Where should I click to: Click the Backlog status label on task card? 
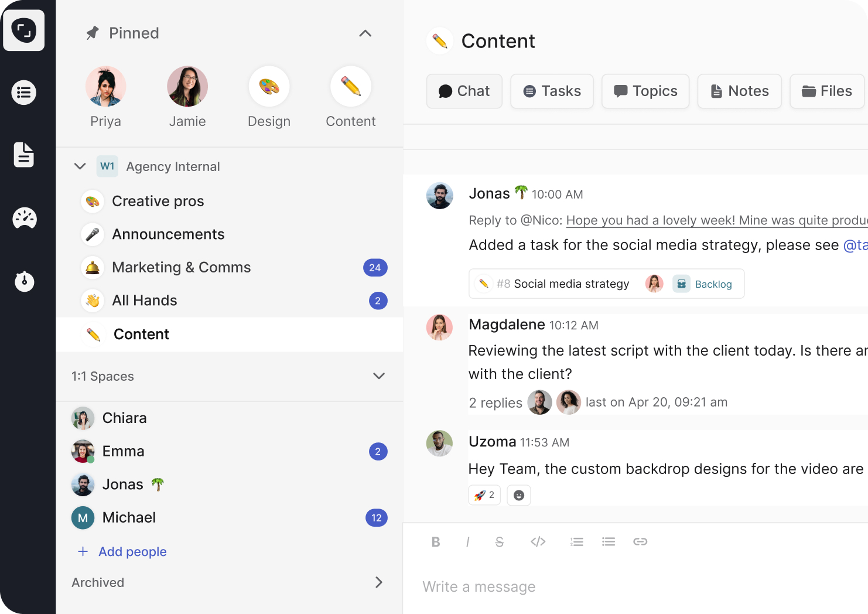coord(713,284)
